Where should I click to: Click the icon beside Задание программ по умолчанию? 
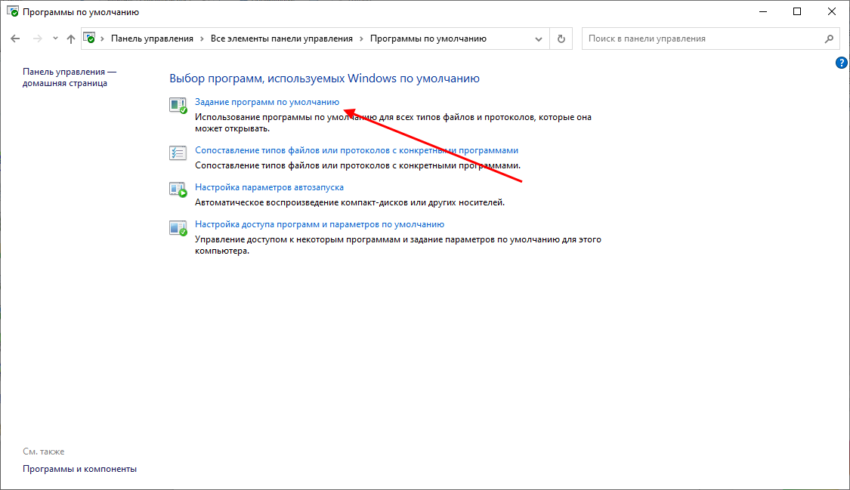click(178, 105)
